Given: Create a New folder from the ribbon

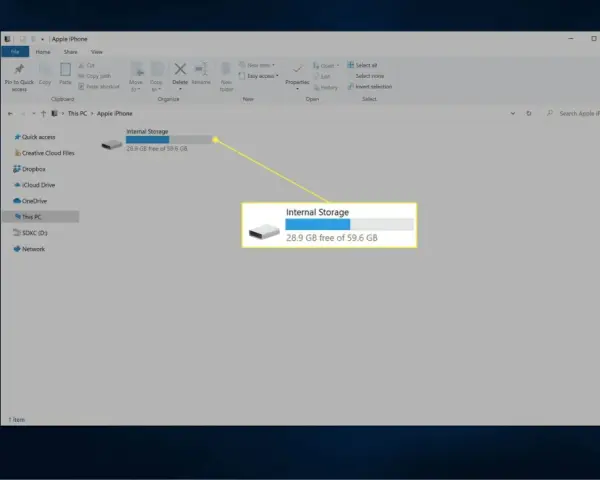Looking at the screenshot, I should pos(226,77).
